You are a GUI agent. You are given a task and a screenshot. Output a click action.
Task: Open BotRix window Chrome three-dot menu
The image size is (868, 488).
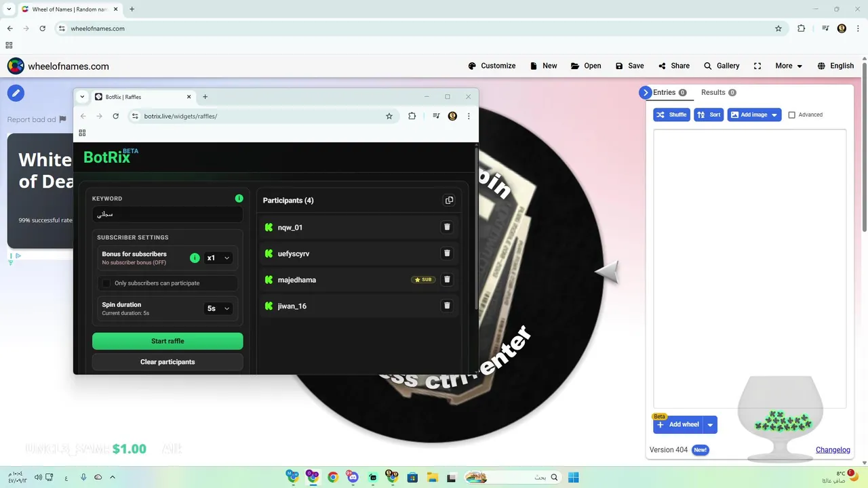pyautogui.click(x=469, y=116)
